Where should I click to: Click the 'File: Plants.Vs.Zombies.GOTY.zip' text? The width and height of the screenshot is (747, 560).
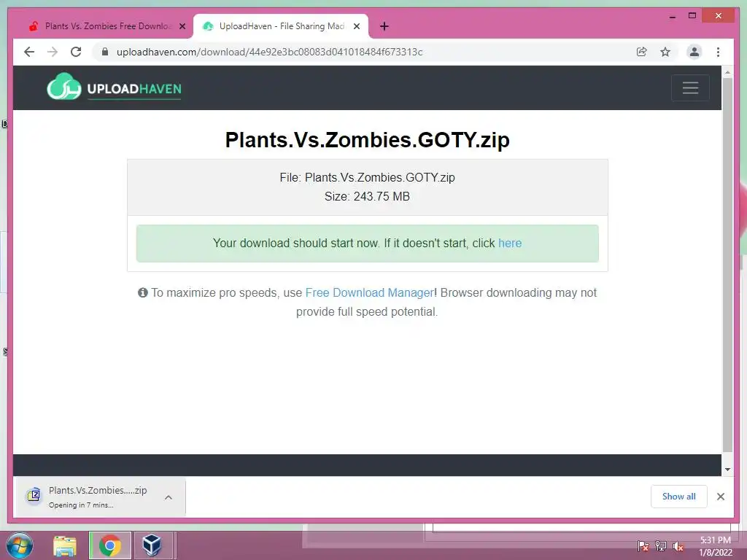(368, 178)
